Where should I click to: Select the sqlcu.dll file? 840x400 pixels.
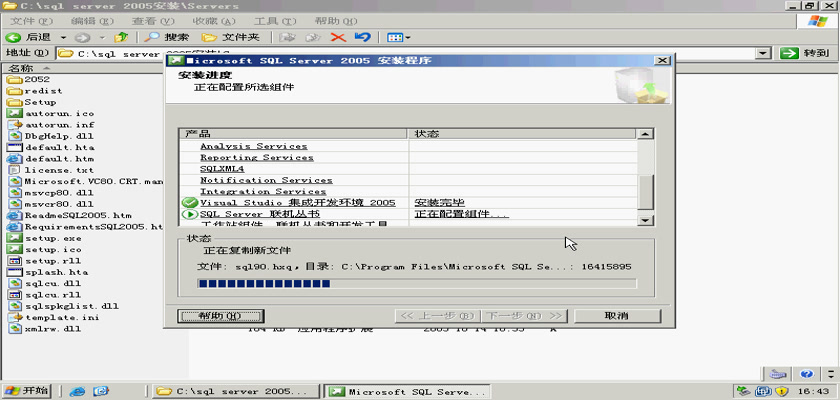[45, 283]
